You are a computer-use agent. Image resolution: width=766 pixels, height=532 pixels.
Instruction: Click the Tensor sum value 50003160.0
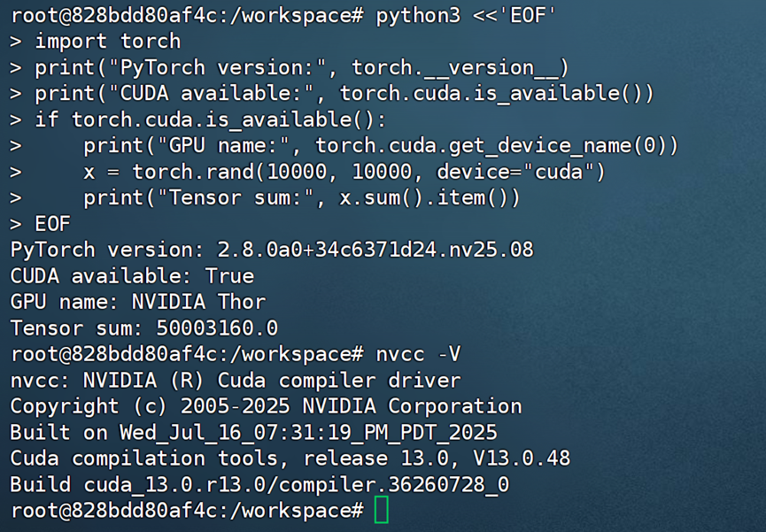click(x=217, y=328)
